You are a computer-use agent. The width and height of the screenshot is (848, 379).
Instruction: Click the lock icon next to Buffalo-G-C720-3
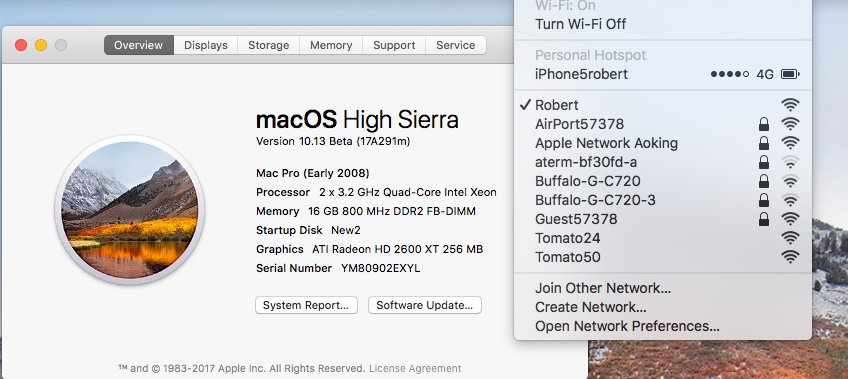764,200
